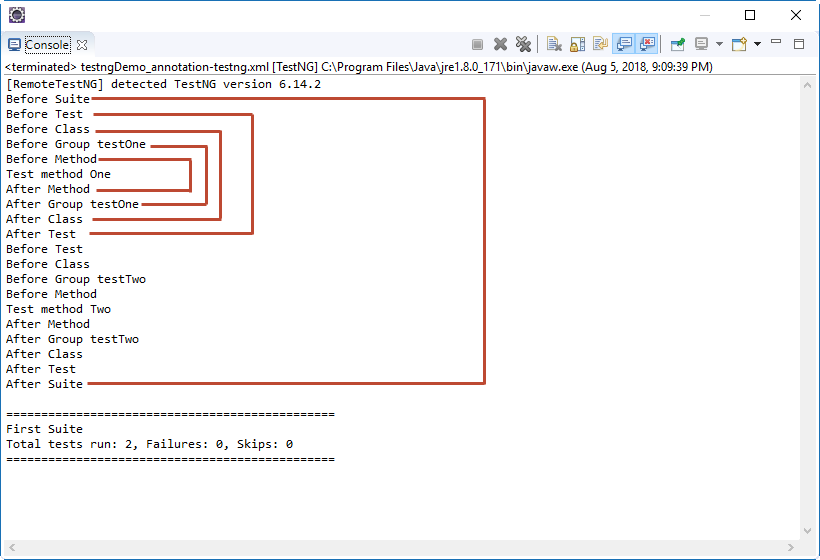Maximize the Console view panel
Image resolution: width=820 pixels, height=560 pixels.
coord(799,44)
